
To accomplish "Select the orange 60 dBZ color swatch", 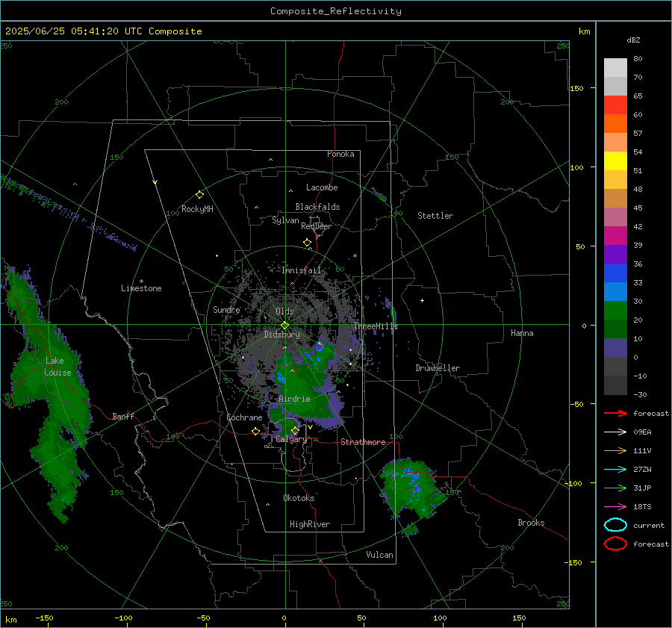I will [615, 123].
